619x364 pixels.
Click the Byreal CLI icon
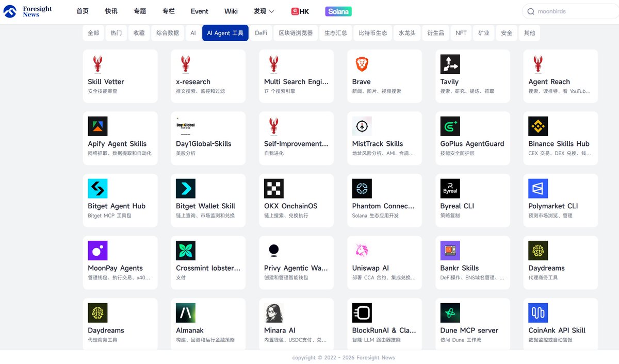pos(450,189)
